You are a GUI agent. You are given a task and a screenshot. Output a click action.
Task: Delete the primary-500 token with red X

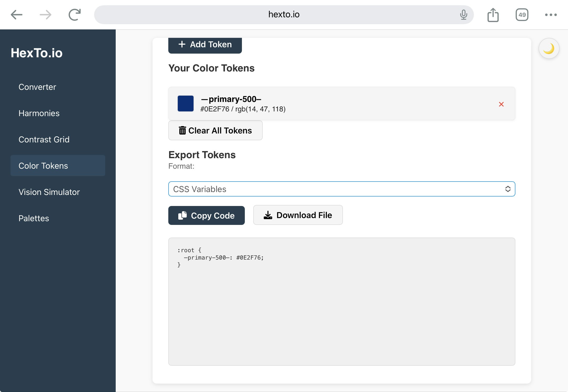point(501,104)
